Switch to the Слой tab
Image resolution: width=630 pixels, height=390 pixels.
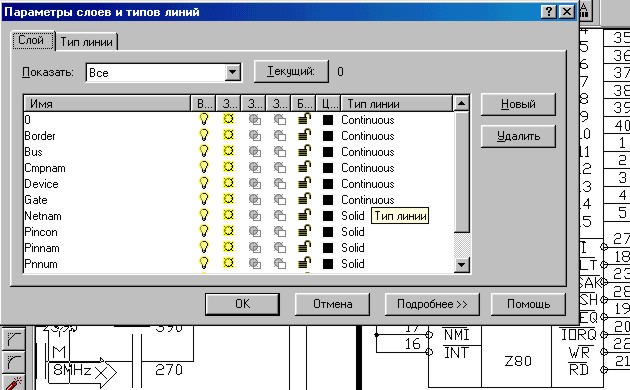tap(32, 40)
